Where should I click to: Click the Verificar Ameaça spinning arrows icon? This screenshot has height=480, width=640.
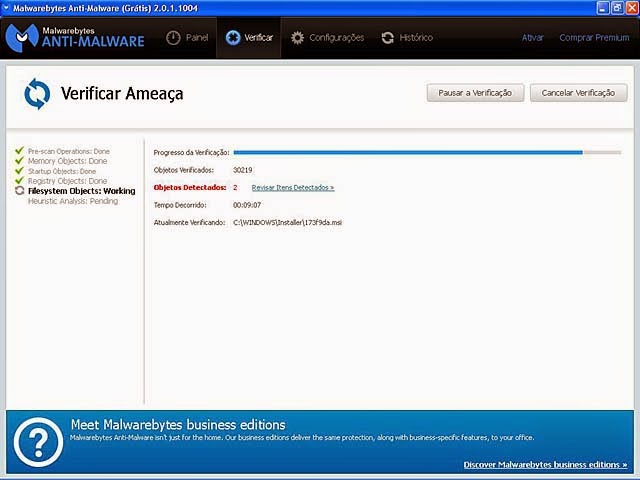click(x=37, y=94)
